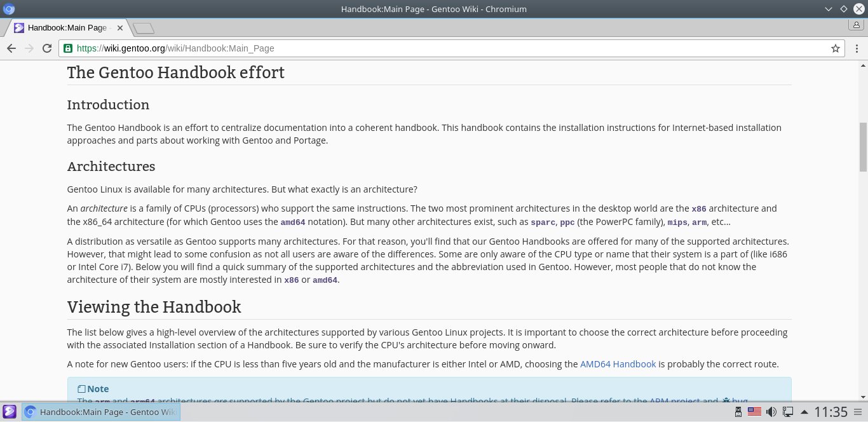Open the volume control in system tray
Viewport: 868px width, 422px height.
pos(771,412)
